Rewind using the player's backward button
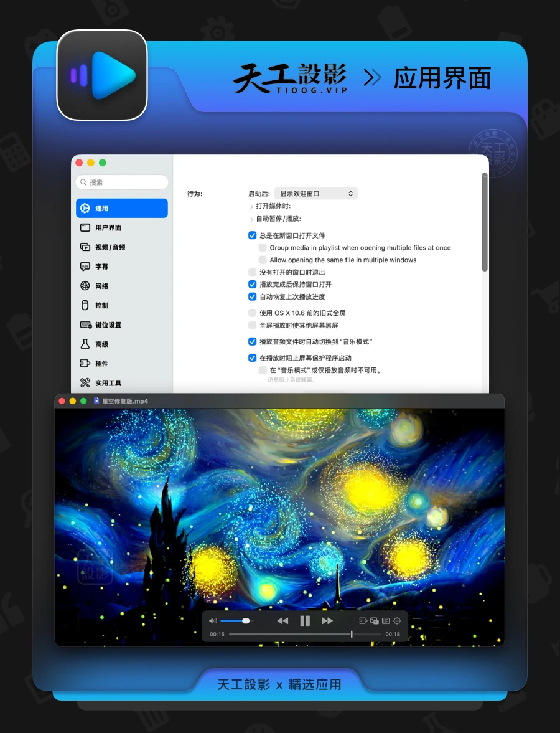The width and height of the screenshot is (560, 733). [x=282, y=621]
